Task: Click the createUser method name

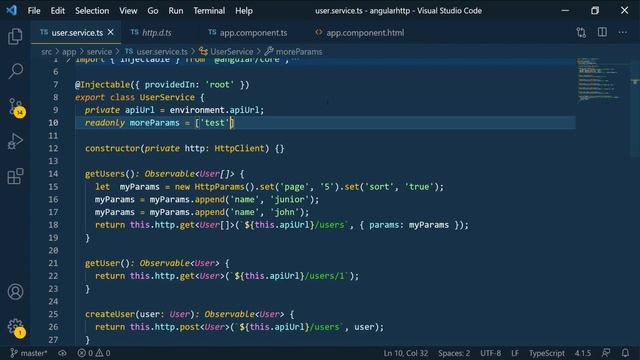Action: (x=110, y=314)
